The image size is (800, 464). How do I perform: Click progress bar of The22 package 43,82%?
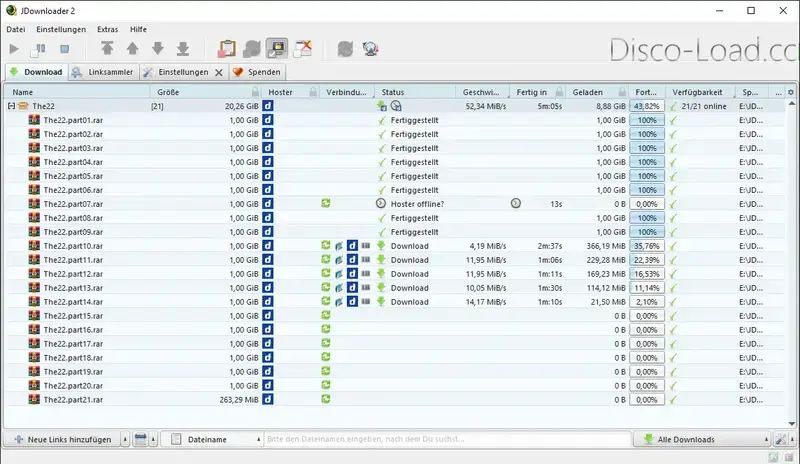647,107
